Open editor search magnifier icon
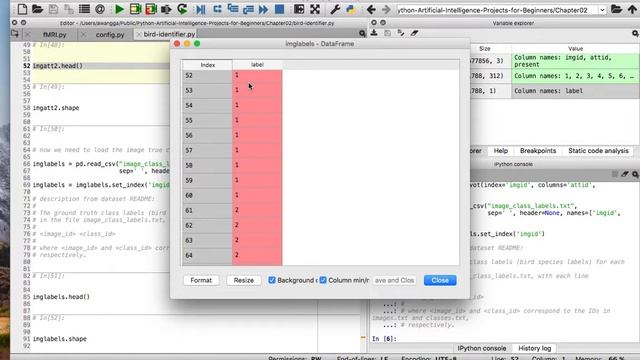The height and width of the screenshot is (360, 640). point(362,34)
